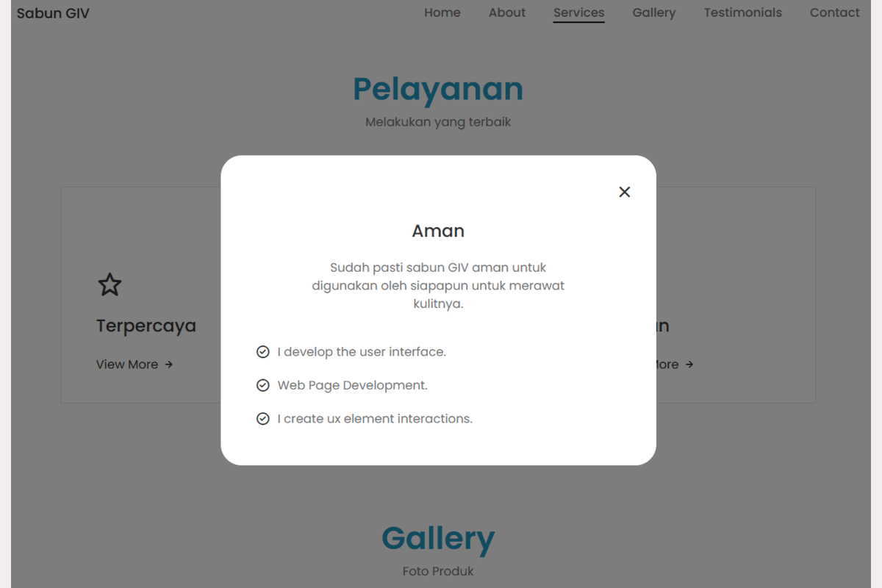Click check icon beside "I create ux element interactions"

click(x=262, y=419)
